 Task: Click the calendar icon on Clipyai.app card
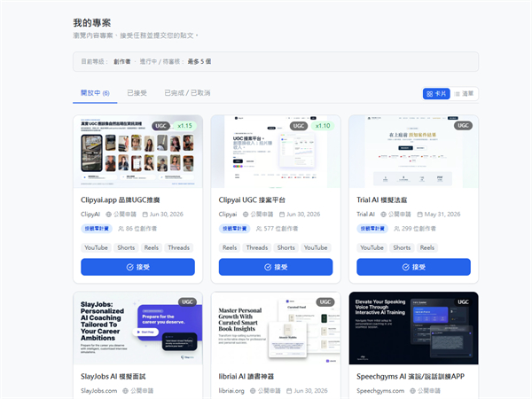[x=145, y=215]
